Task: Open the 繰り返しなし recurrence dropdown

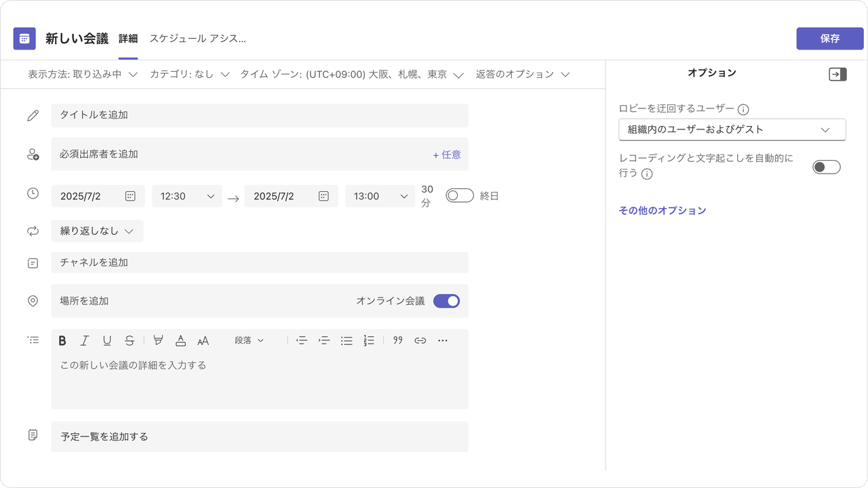Action: tap(97, 231)
